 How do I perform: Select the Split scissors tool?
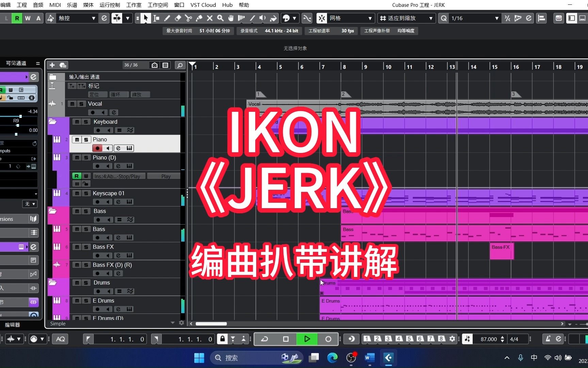(188, 18)
